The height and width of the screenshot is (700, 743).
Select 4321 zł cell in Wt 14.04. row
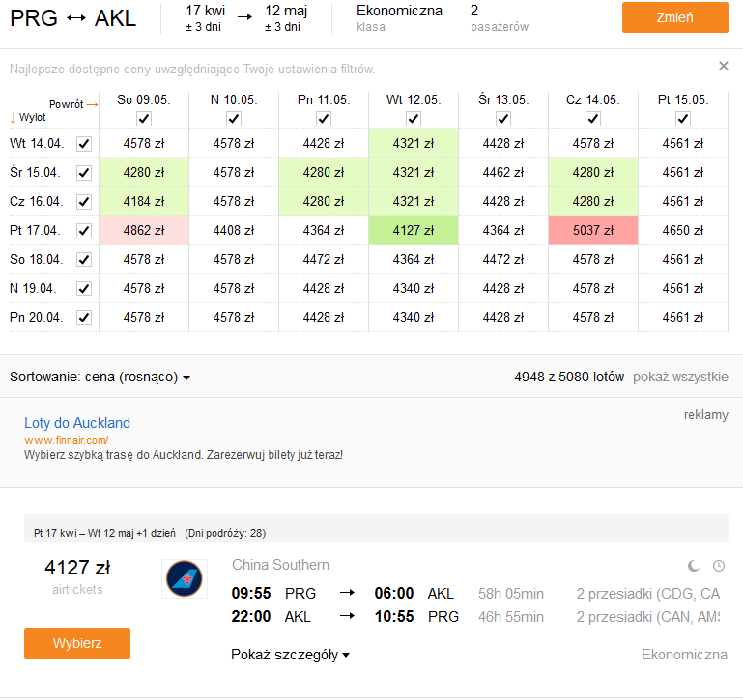[414, 144]
